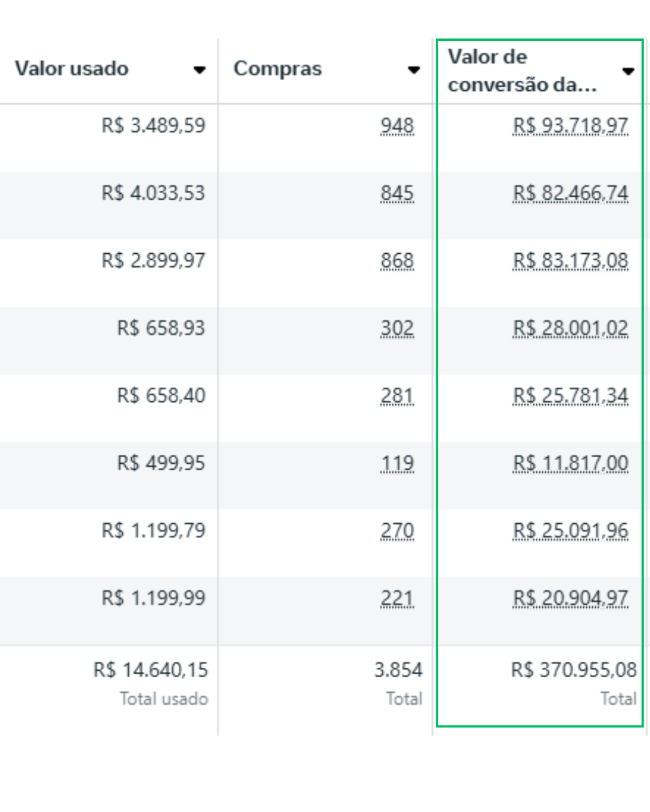Open the Compras column dropdown arrow

[413, 70]
